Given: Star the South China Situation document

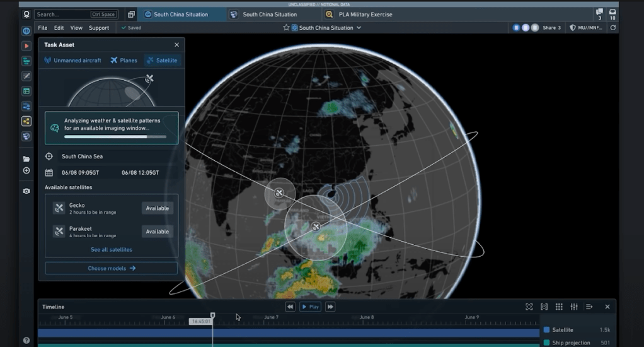Looking at the screenshot, I should pos(286,28).
